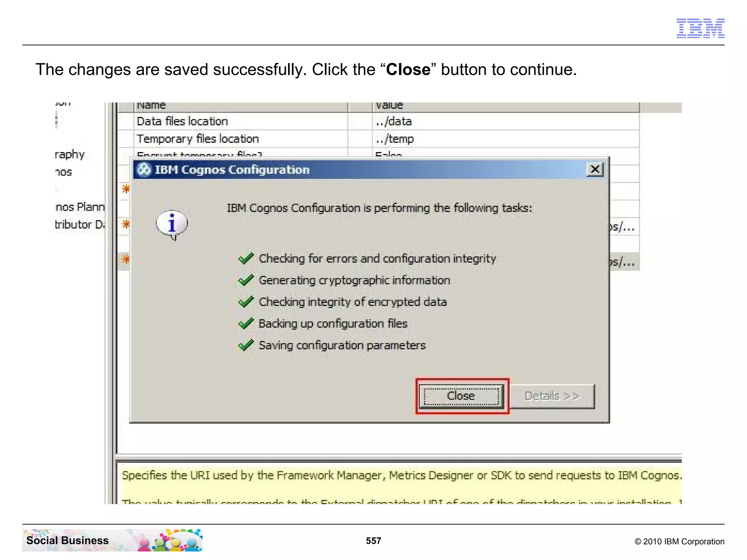The height and width of the screenshot is (560, 747).
Task: Click the Close button in the dialog
Action: (x=461, y=396)
